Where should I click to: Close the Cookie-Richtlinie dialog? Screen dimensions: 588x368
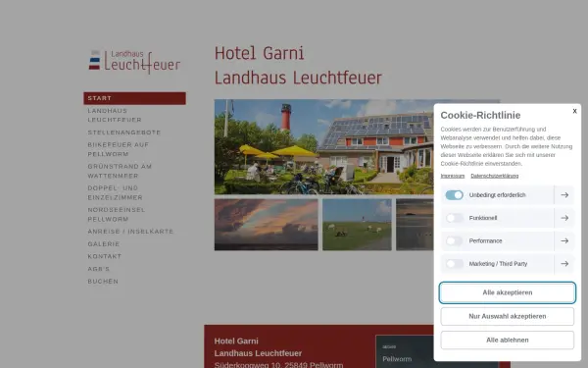tap(574, 111)
